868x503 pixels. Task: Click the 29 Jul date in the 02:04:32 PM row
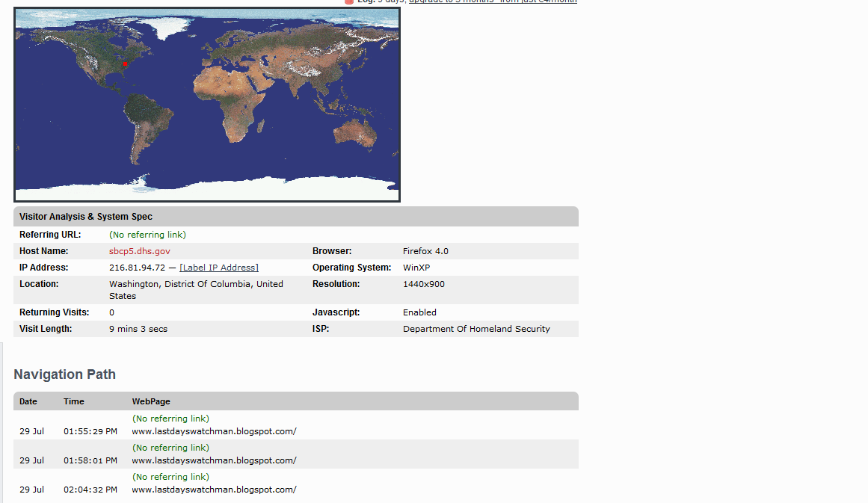31,490
